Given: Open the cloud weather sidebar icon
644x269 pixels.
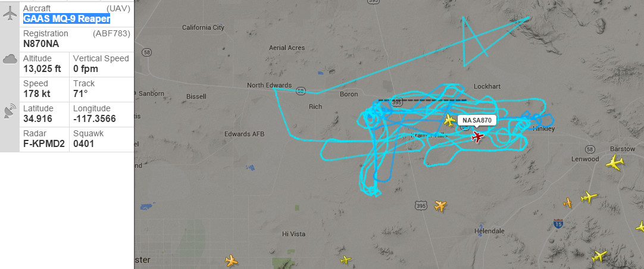Looking at the screenshot, I should [x=10, y=60].
